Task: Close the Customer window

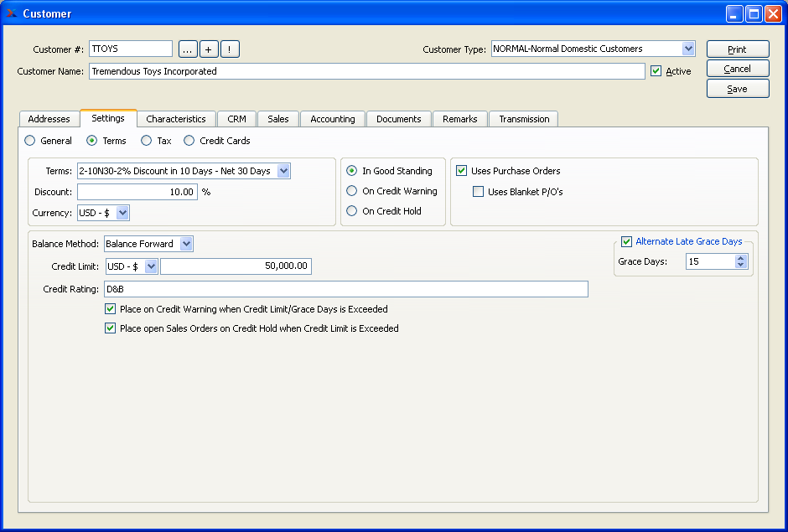Action: 773,13
